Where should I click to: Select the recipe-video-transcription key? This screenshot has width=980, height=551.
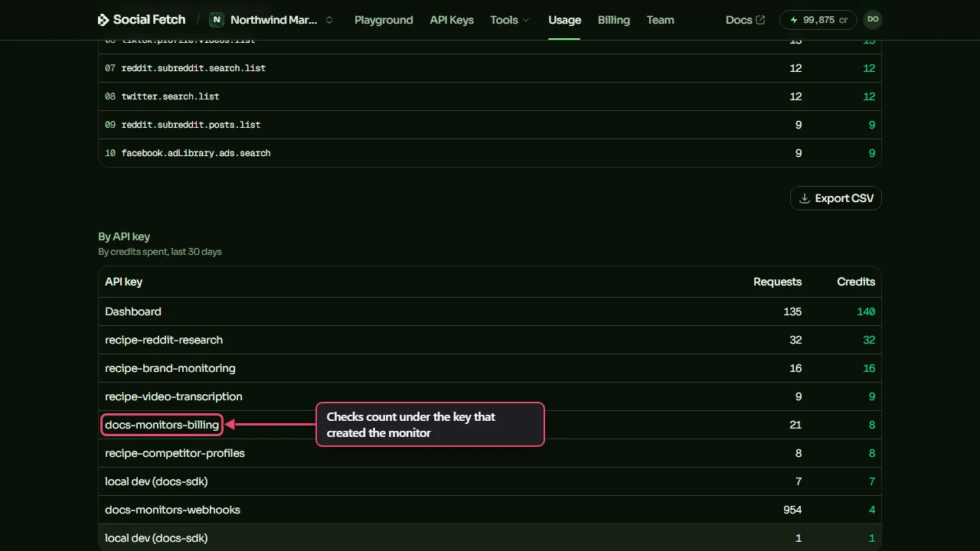pos(490,396)
